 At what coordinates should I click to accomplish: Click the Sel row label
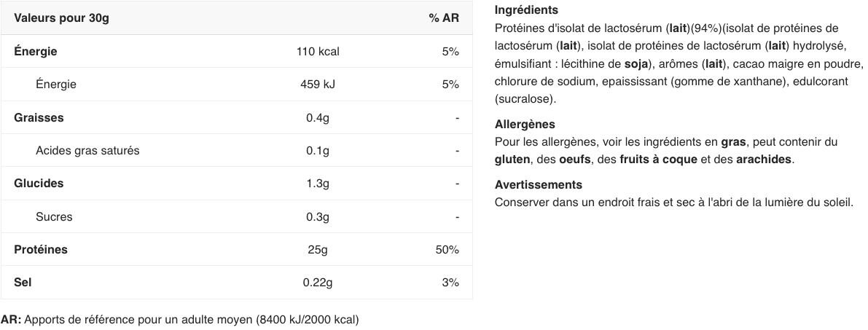click(23, 283)
